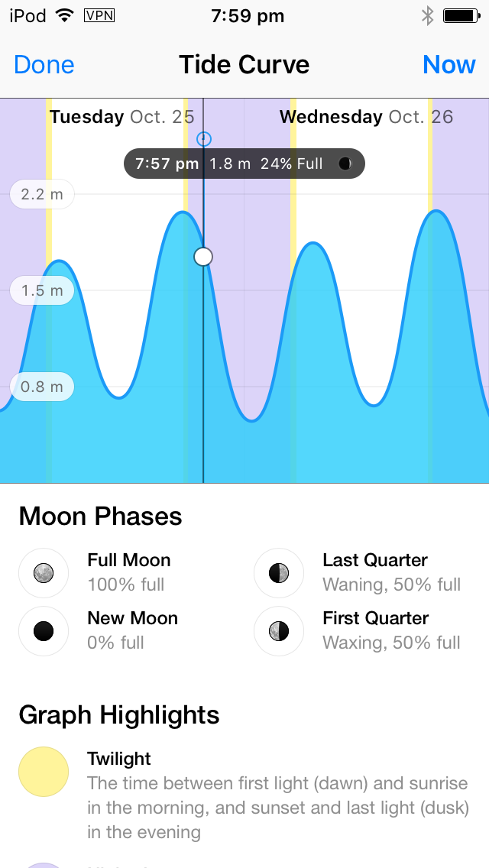
Task: Tap the First Quarter moon icon
Action: (279, 631)
